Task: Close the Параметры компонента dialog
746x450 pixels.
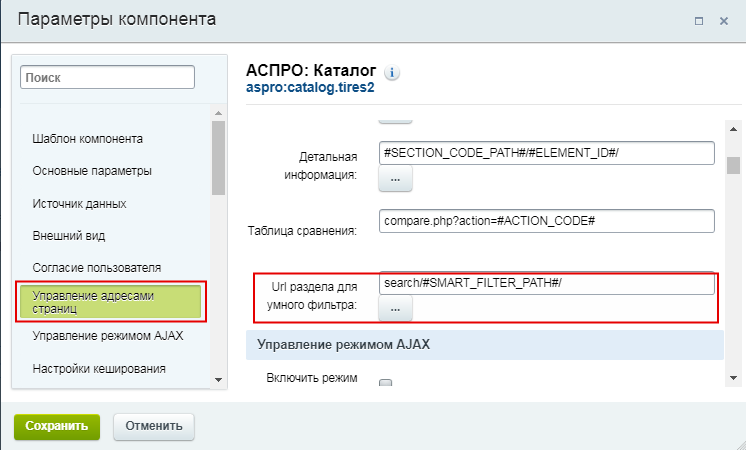Action: point(722,20)
